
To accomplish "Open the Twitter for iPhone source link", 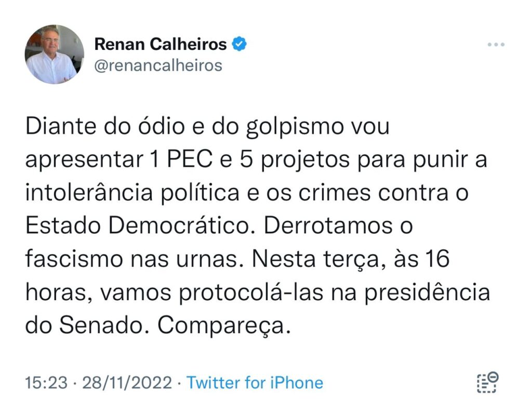I will 255,383.
